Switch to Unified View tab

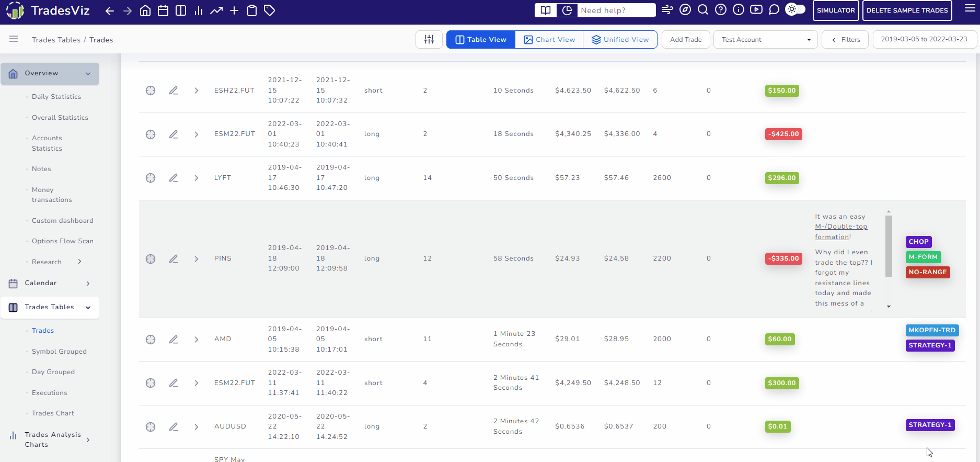click(x=620, y=40)
